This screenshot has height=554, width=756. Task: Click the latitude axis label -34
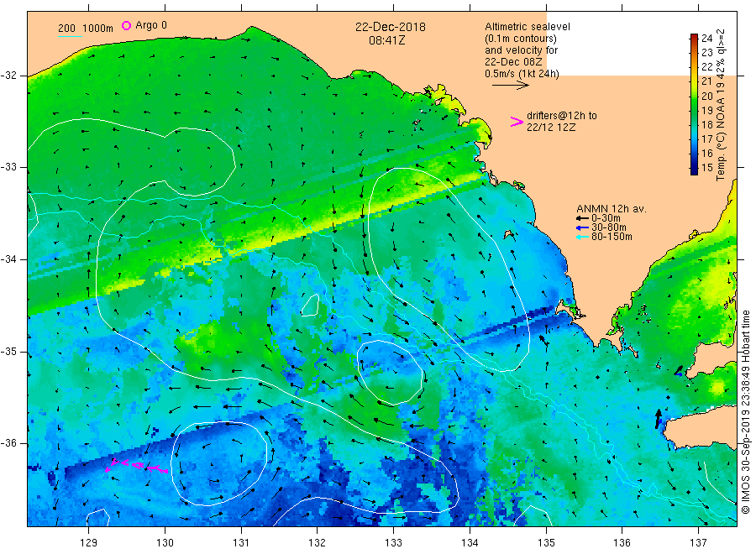[8, 259]
